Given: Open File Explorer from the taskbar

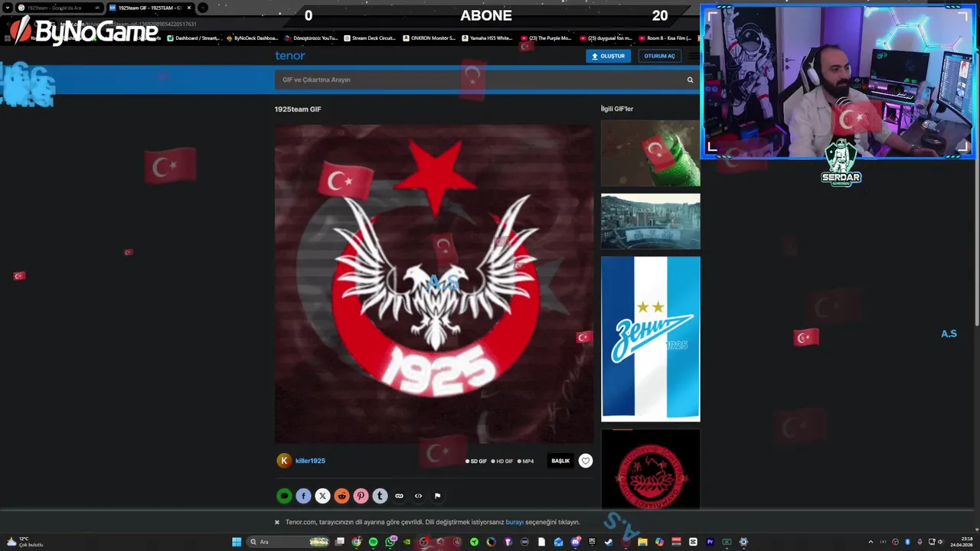Looking at the screenshot, I should (x=643, y=542).
